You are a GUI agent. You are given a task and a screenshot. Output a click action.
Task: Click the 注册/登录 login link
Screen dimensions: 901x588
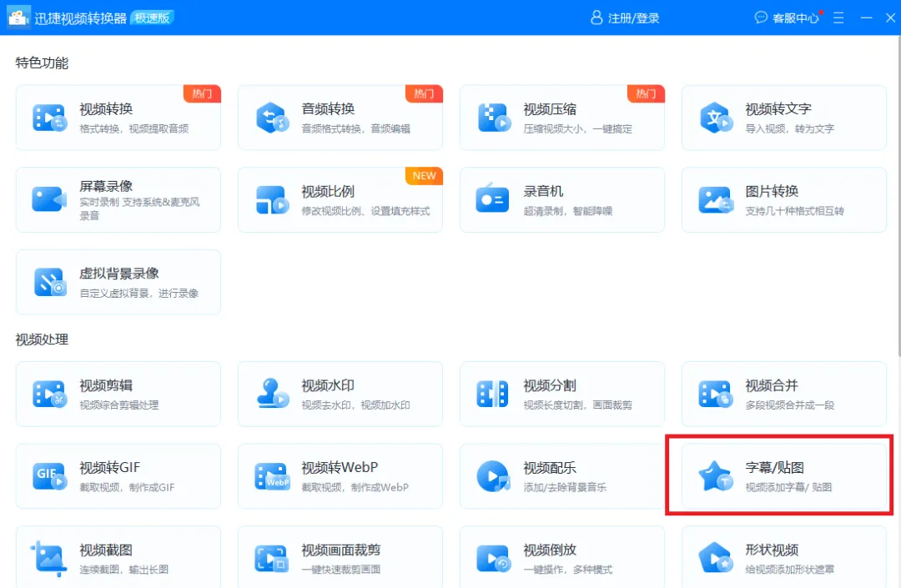point(634,18)
